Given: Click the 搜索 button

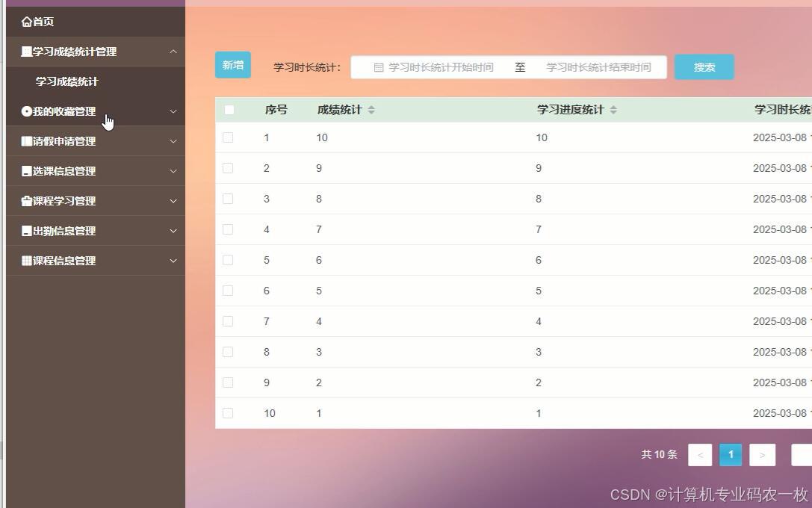Looking at the screenshot, I should click(x=704, y=67).
